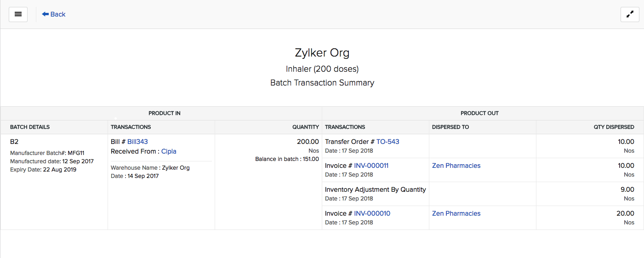Open invoice INV-000011

pos(371,166)
